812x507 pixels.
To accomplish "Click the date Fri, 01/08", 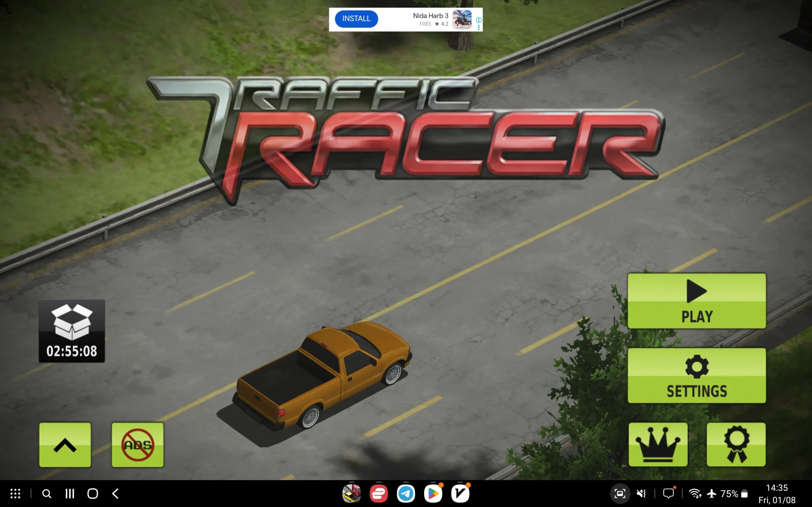I will [x=777, y=500].
